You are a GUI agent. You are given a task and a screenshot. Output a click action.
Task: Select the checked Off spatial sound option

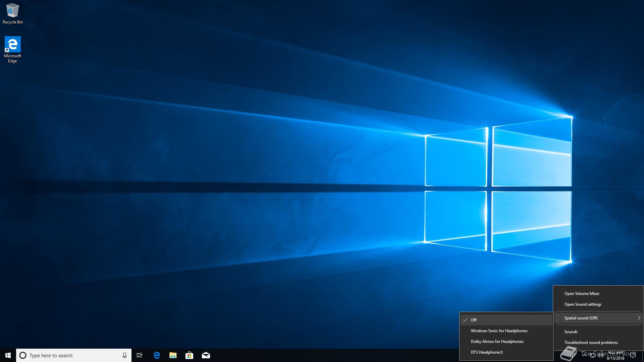[x=506, y=320]
